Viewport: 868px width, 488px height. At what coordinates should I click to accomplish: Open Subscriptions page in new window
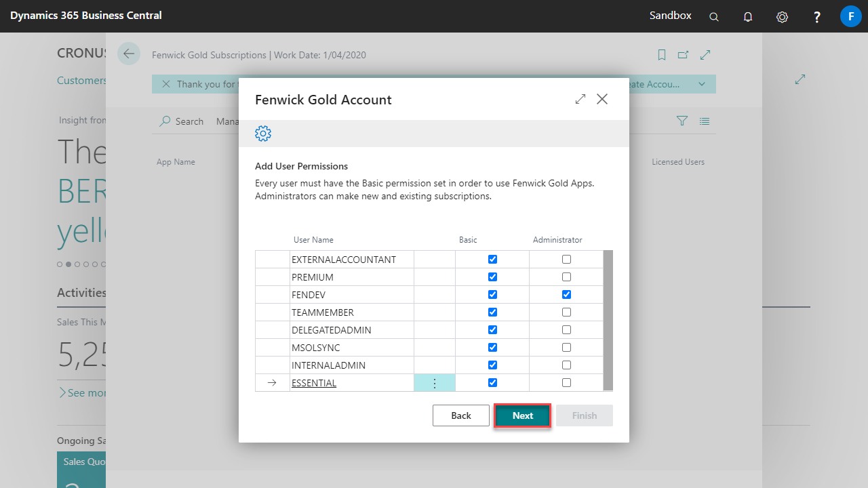[683, 55]
